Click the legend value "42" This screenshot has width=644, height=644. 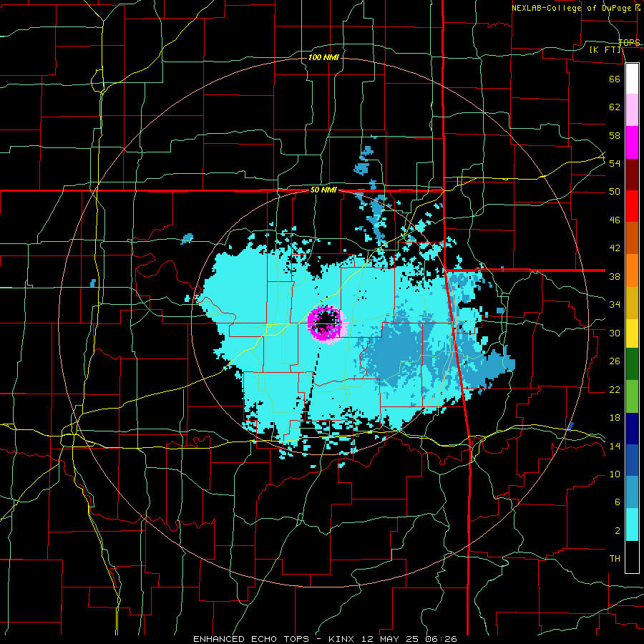(615, 248)
